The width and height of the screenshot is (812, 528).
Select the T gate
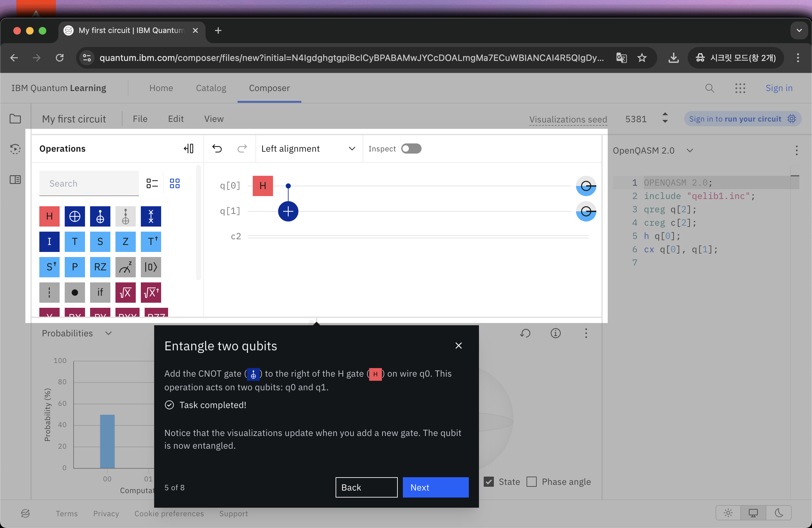pyautogui.click(x=75, y=242)
